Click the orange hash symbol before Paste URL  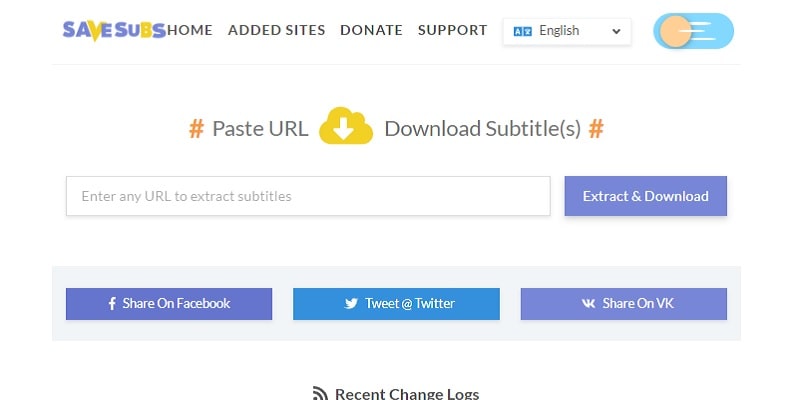(196, 129)
